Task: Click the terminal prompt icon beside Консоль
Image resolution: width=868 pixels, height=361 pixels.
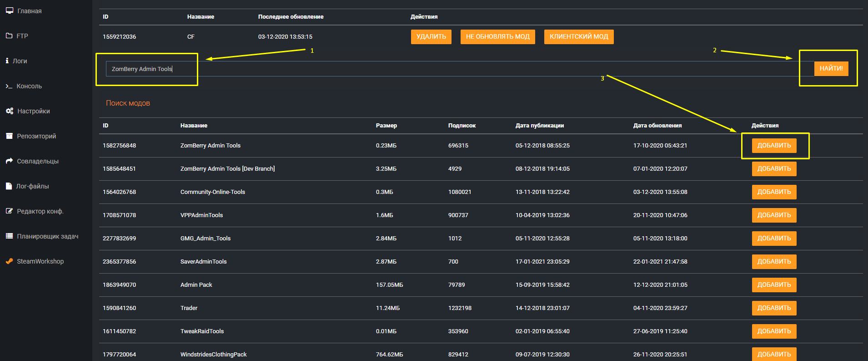Action: [9, 86]
